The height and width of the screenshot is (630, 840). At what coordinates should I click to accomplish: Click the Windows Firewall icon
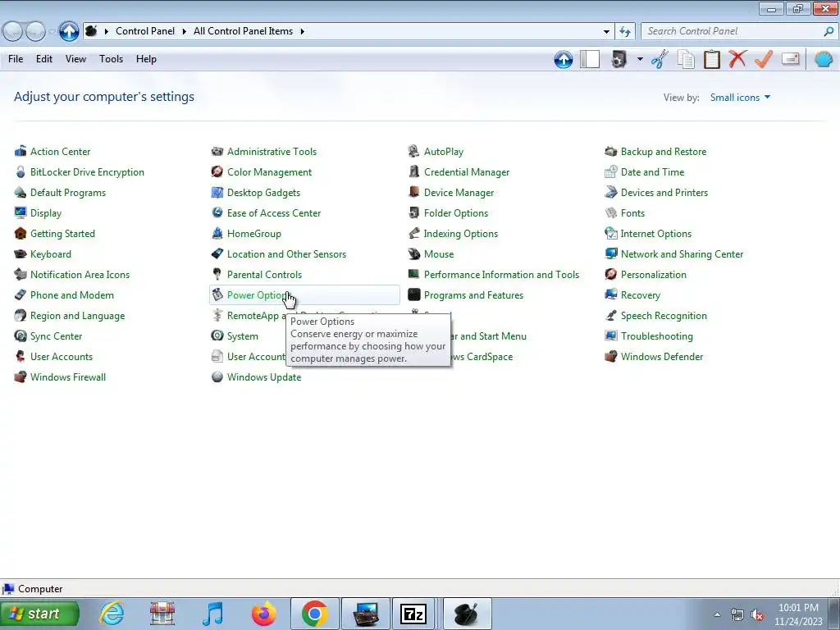click(21, 377)
